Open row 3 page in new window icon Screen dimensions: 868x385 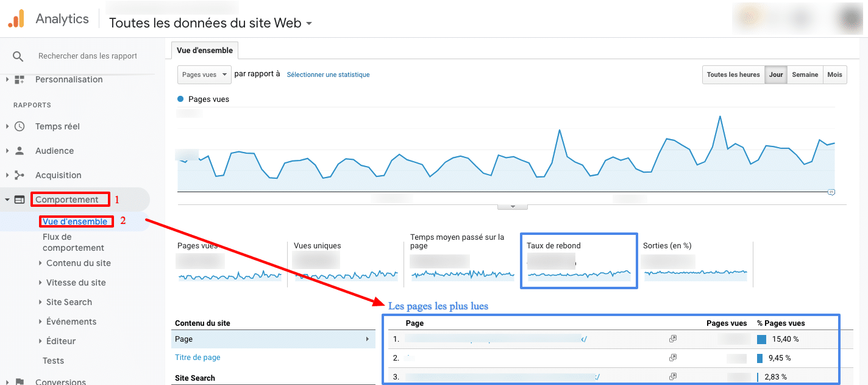click(x=673, y=376)
